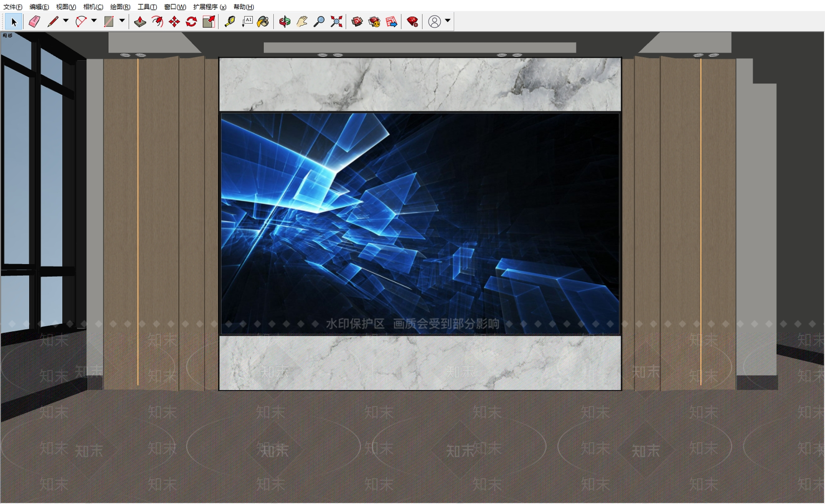The image size is (825, 504).
Task: Expand the shape tool dropdown arrow
Action: pyautogui.click(x=122, y=21)
